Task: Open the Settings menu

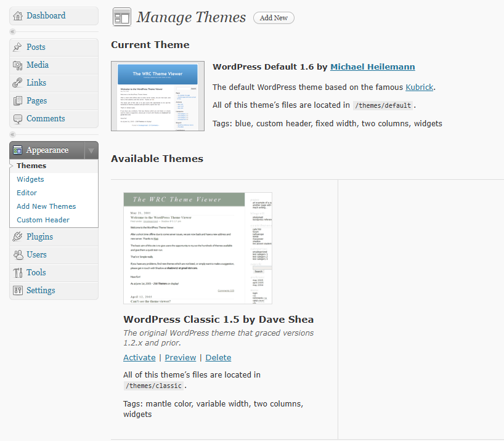Action: tap(41, 291)
